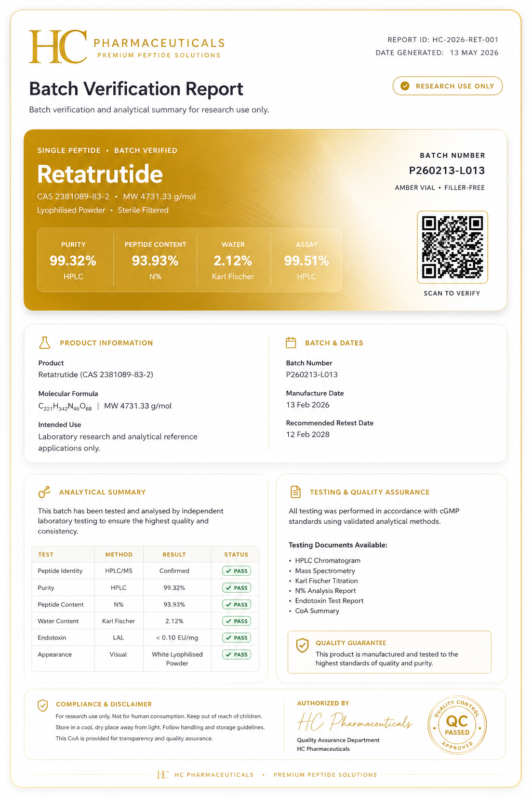Image resolution: width=532 pixels, height=798 pixels.
Task: Click the Quality Assurance Department text
Action: (x=338, y=740)
